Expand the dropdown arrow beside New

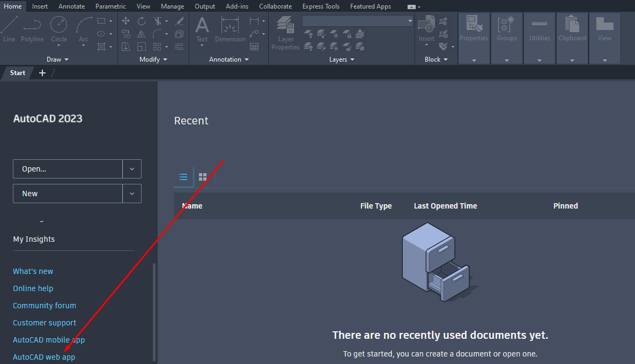coord(132,194)
